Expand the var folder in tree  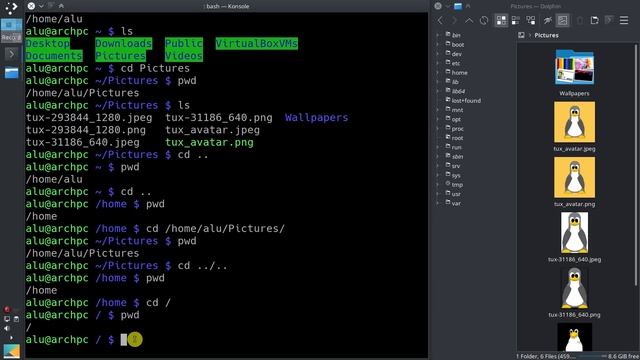coord(438,203)
